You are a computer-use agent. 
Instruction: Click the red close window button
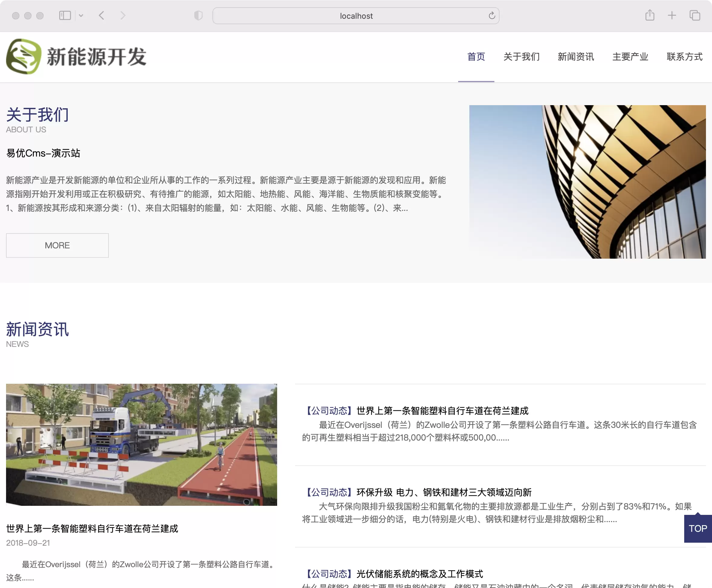click(x=16, y=16)
